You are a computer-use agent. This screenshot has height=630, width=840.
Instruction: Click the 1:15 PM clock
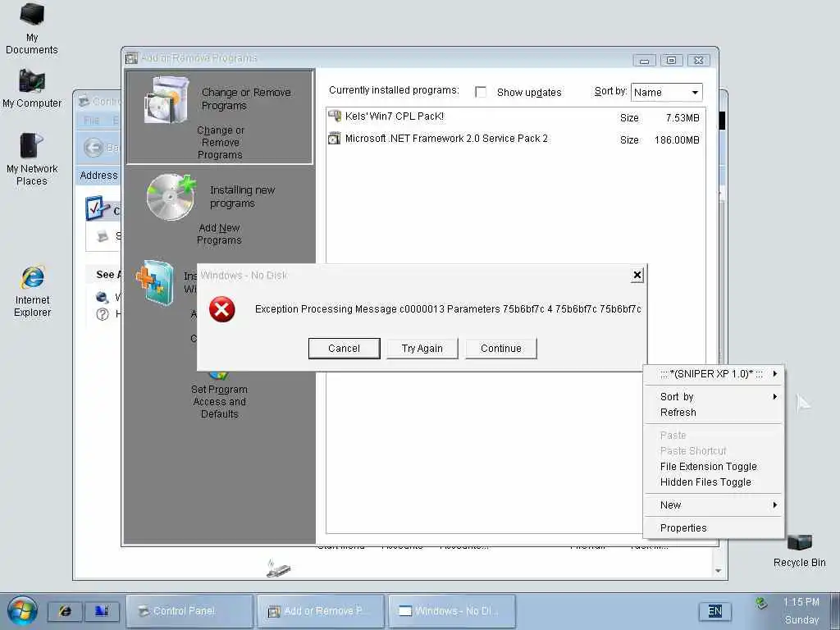coord(801,602)
